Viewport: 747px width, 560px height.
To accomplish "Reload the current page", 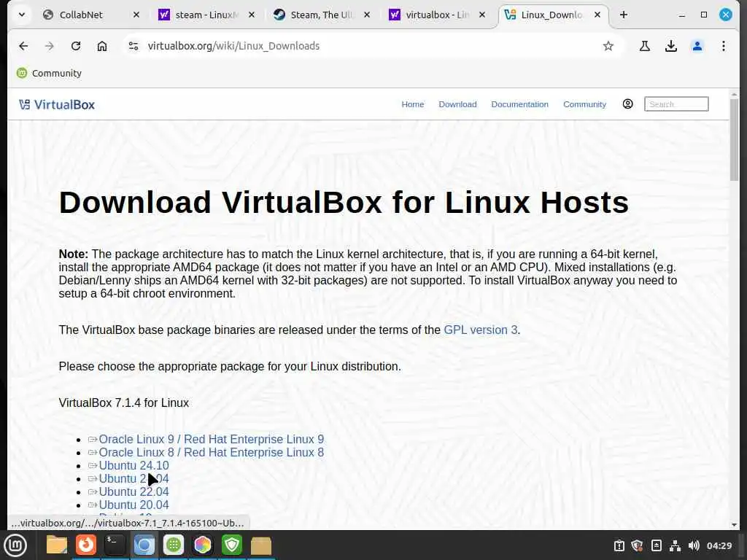I will point(76,46).
